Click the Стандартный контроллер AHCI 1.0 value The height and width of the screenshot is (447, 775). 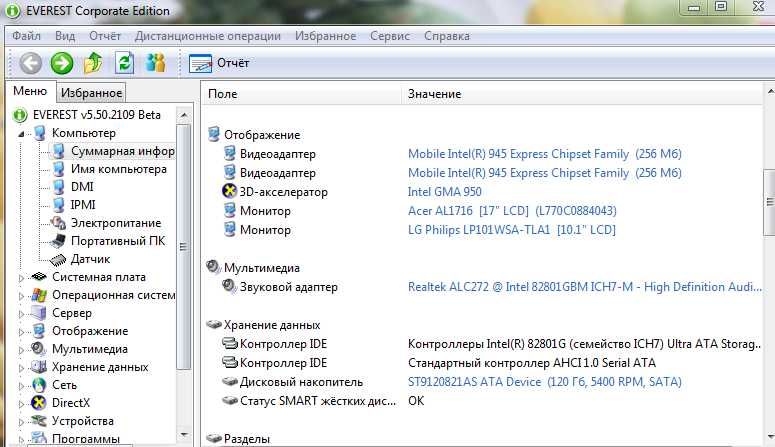click(x=531, y=363)
